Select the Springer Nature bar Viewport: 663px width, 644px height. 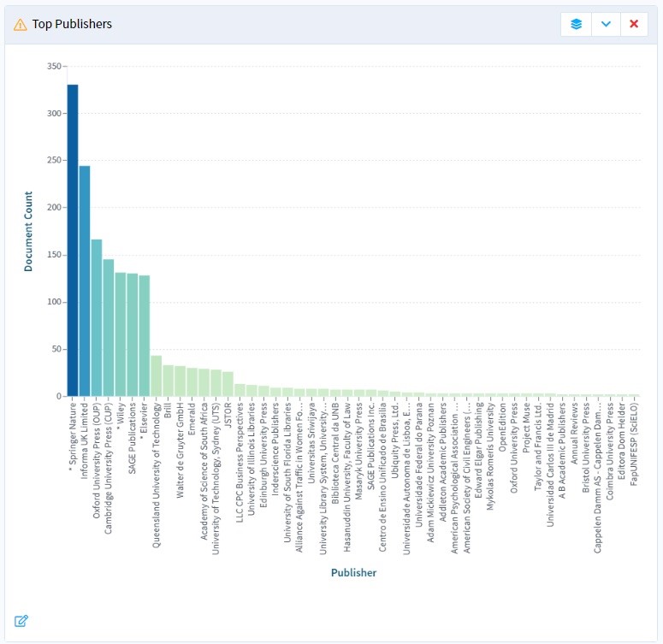click(x=73, y=240)
